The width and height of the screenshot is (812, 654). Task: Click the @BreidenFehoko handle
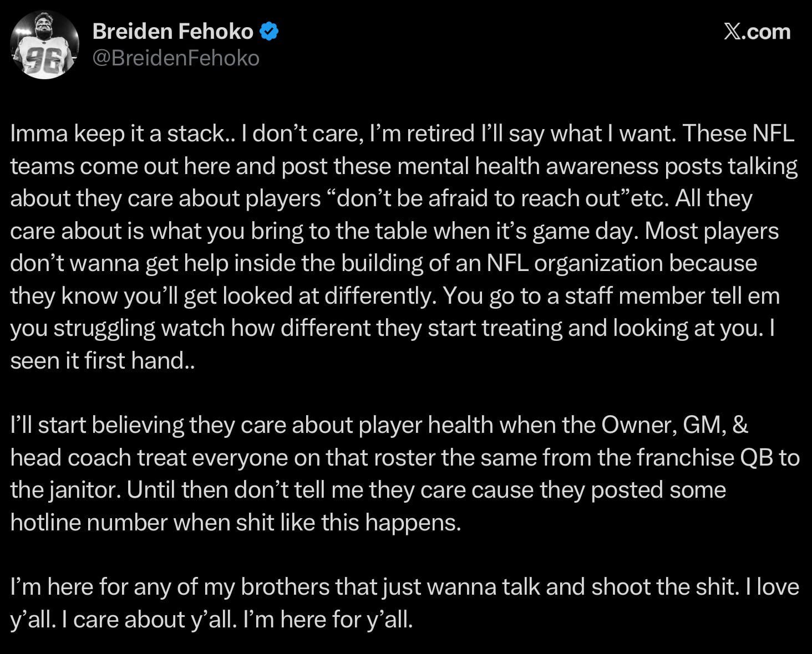(176, 58)
